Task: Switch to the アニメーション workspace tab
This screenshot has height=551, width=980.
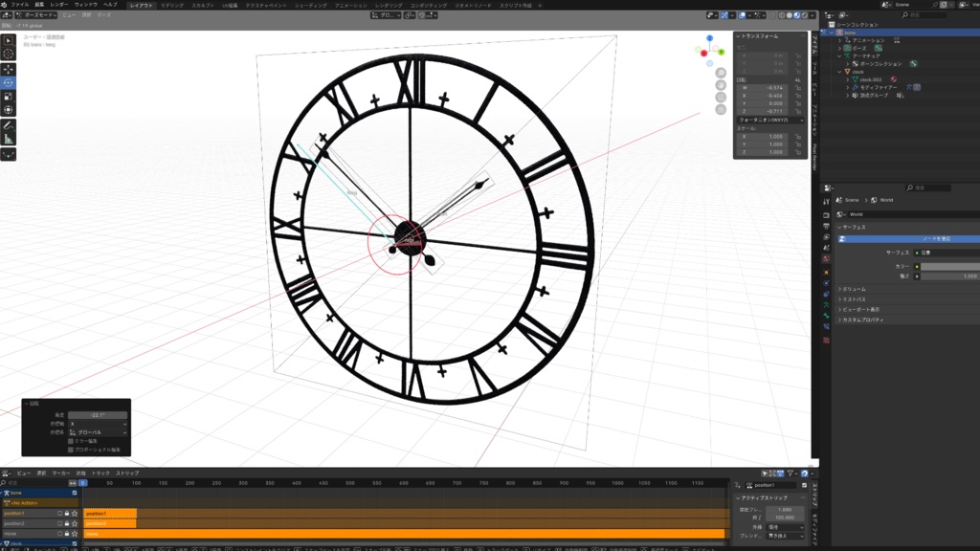Action: point(351,5)
